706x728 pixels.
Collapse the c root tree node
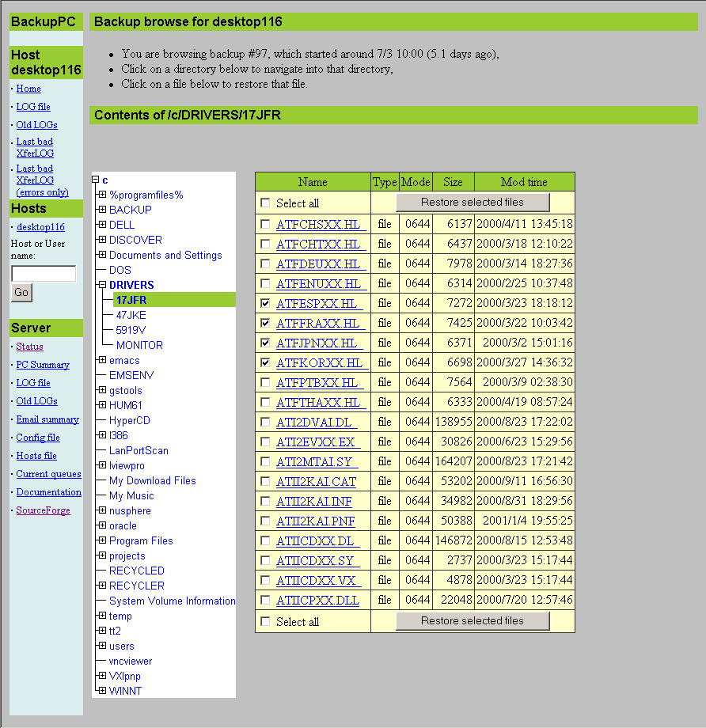95,179
